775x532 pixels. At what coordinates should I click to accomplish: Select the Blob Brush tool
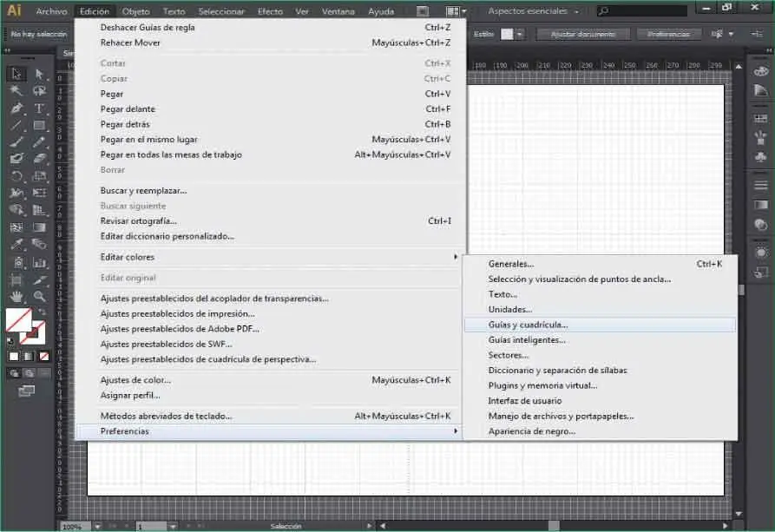[16, 159]
